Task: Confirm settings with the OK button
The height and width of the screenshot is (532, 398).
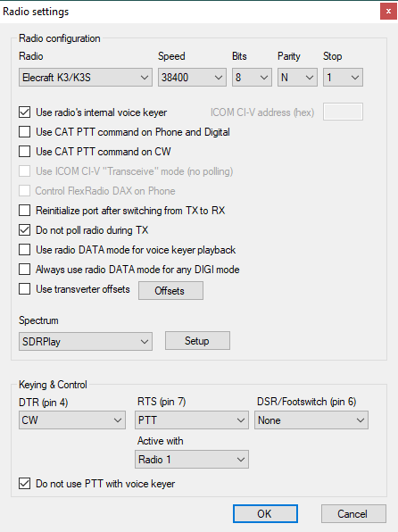Action: pos(265,513)
